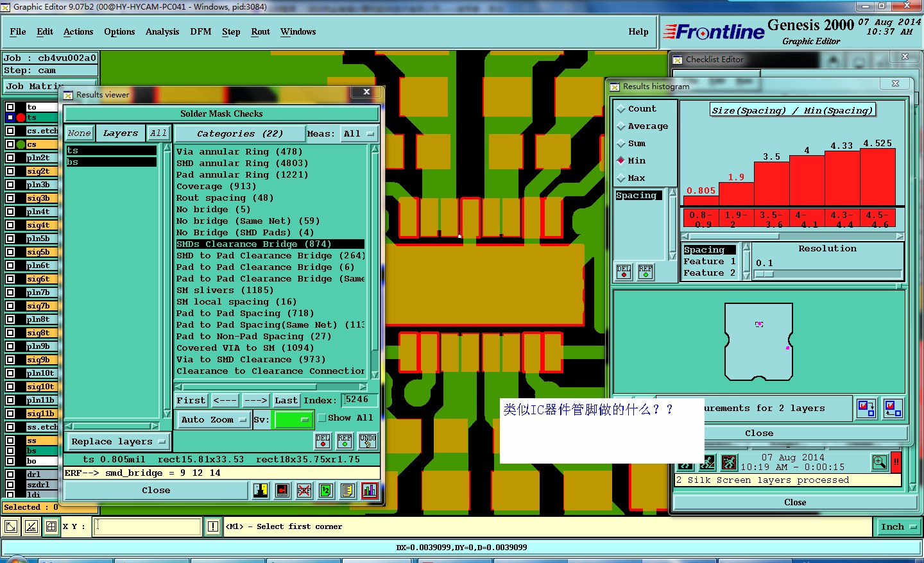Image resolution: width=924 pixels, height=563 pixels.
Task: Click the None layers button
Action: (80, 133)
